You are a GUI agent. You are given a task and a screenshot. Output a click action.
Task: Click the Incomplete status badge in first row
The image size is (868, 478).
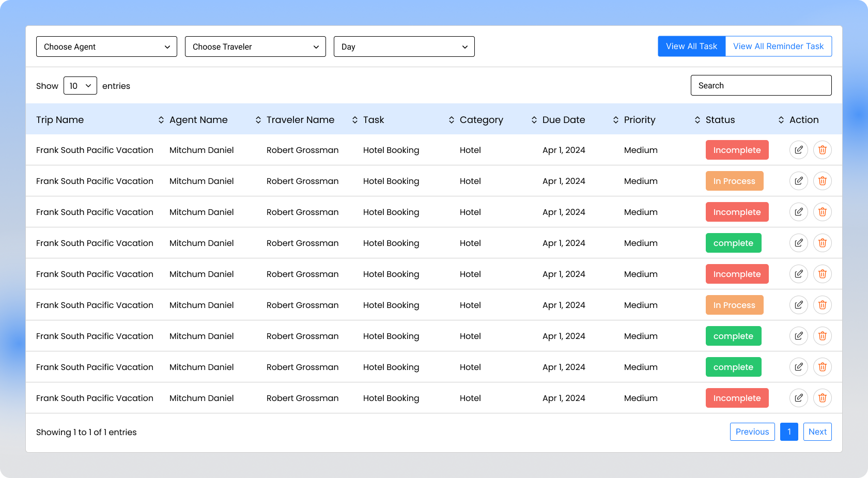pyautogui.click(x=737, y=150)
